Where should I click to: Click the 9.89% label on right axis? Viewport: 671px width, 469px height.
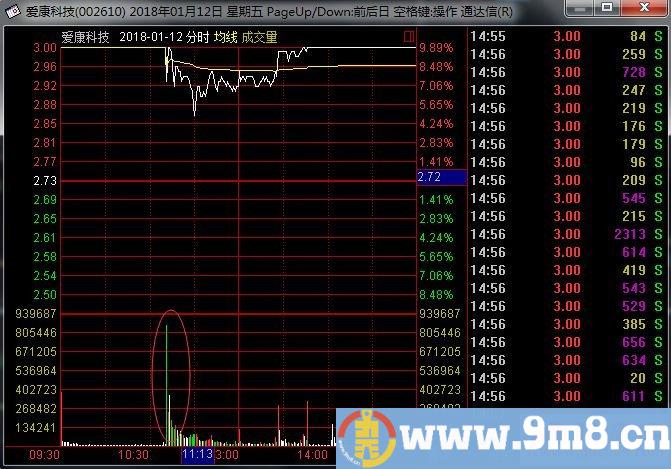click(x=436, y=48)
